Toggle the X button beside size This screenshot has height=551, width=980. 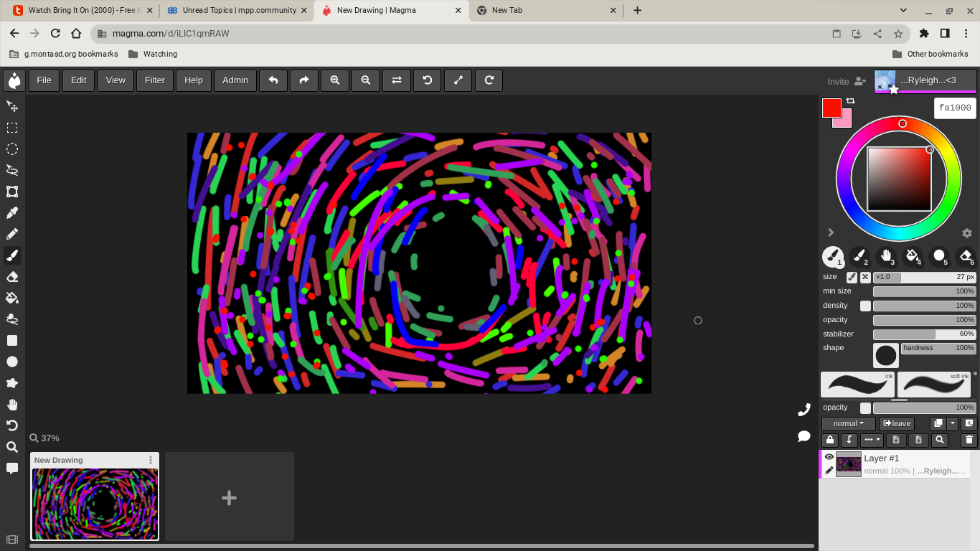[x=865, y=277]
